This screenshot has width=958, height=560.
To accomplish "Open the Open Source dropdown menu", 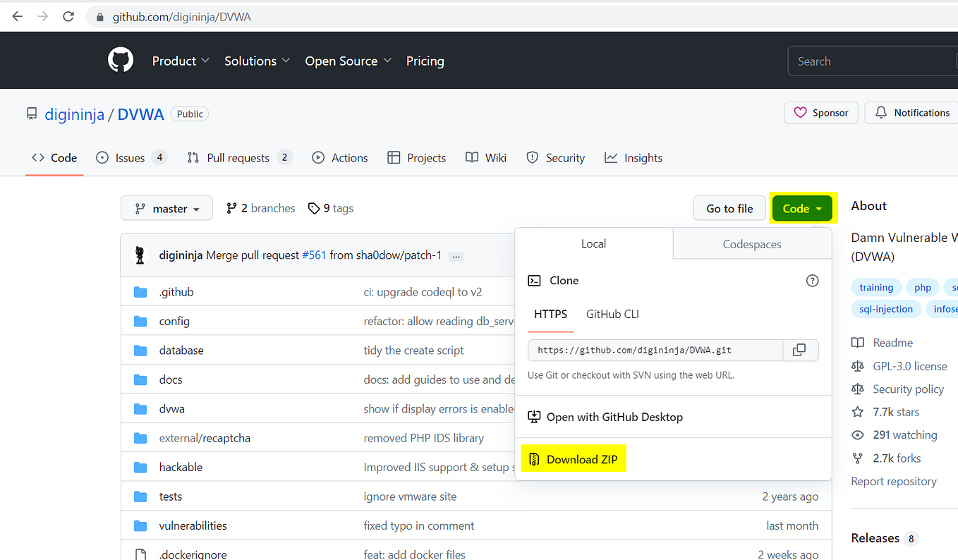I will click(348, 61).
